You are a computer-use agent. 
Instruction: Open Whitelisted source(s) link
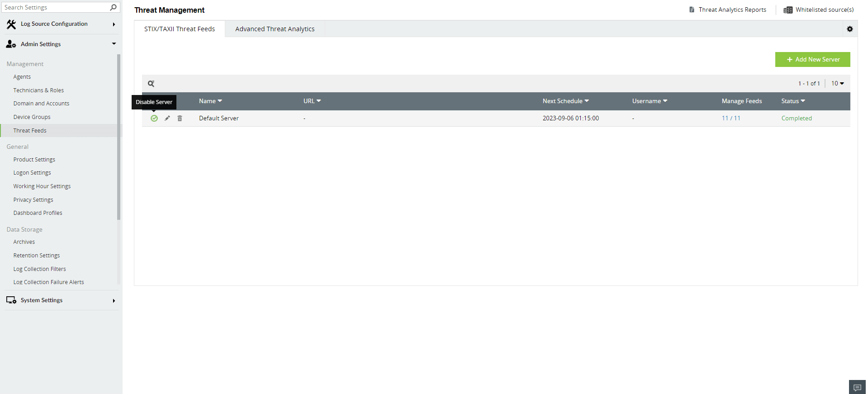point(825,9)
